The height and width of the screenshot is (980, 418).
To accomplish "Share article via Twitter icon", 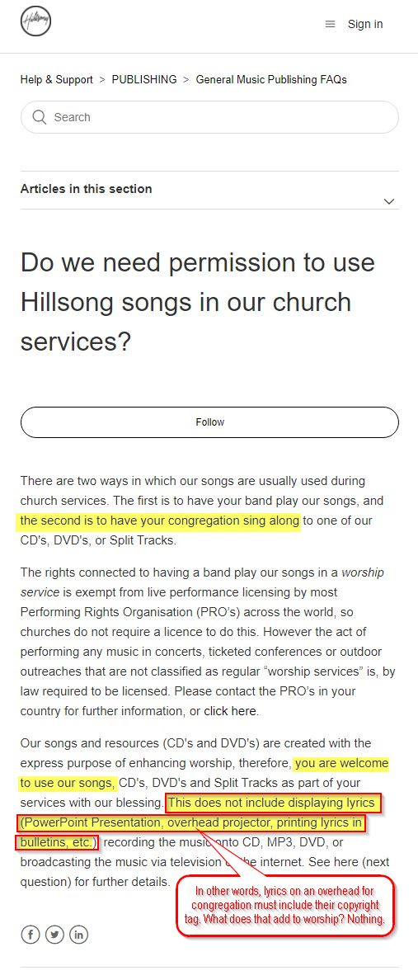I will tap(54, 935).
